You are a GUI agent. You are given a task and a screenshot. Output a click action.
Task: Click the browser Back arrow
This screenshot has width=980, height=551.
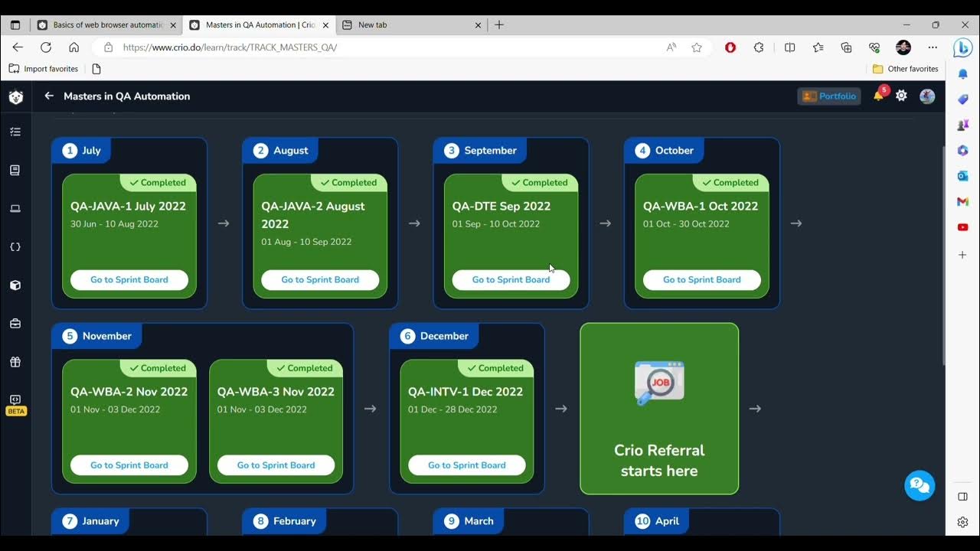[x=18, y=47]
